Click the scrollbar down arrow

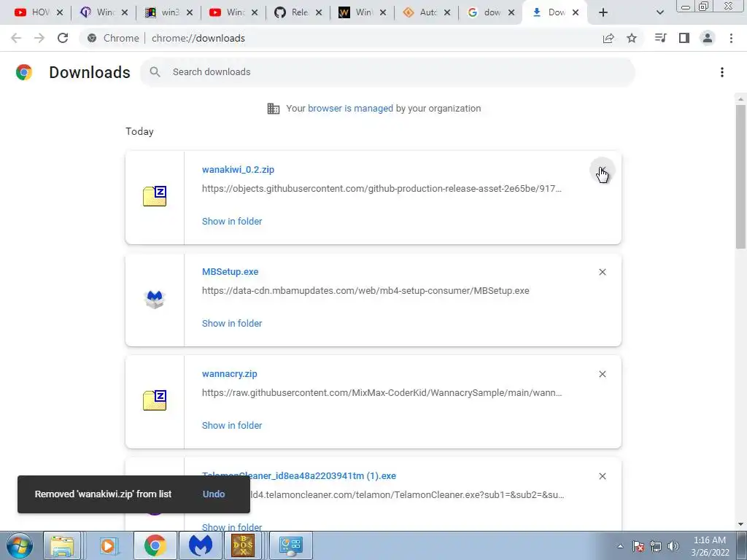pos(740,524)
